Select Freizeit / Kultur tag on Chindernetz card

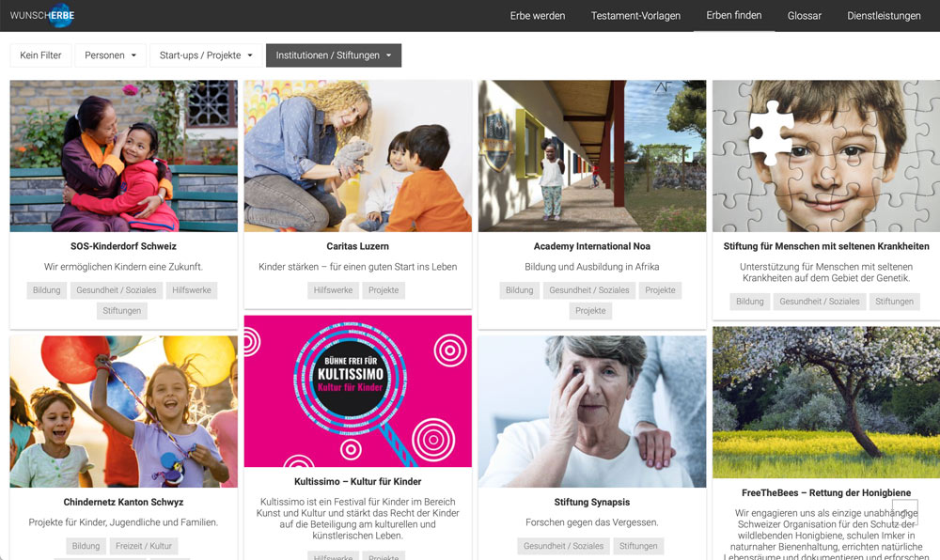coord(144,546)
